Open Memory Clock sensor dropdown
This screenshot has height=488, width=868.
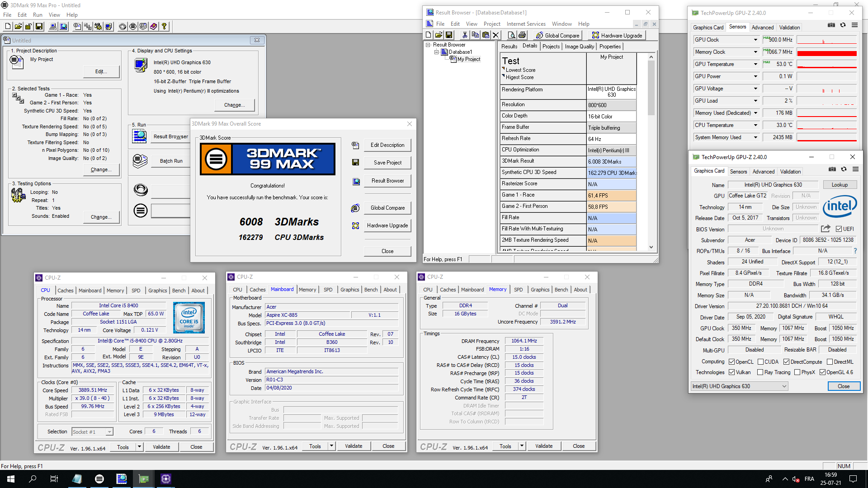tap(755, 52)
